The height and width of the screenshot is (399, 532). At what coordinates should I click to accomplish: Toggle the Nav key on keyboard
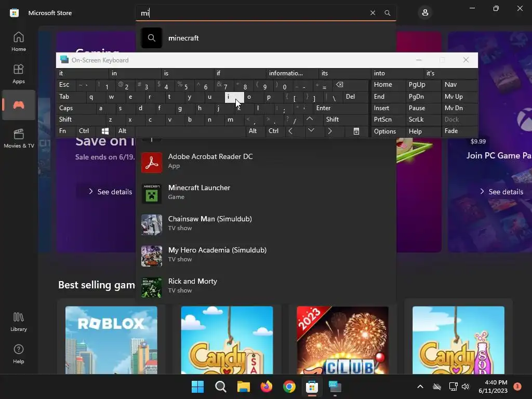tap(459, 85)
